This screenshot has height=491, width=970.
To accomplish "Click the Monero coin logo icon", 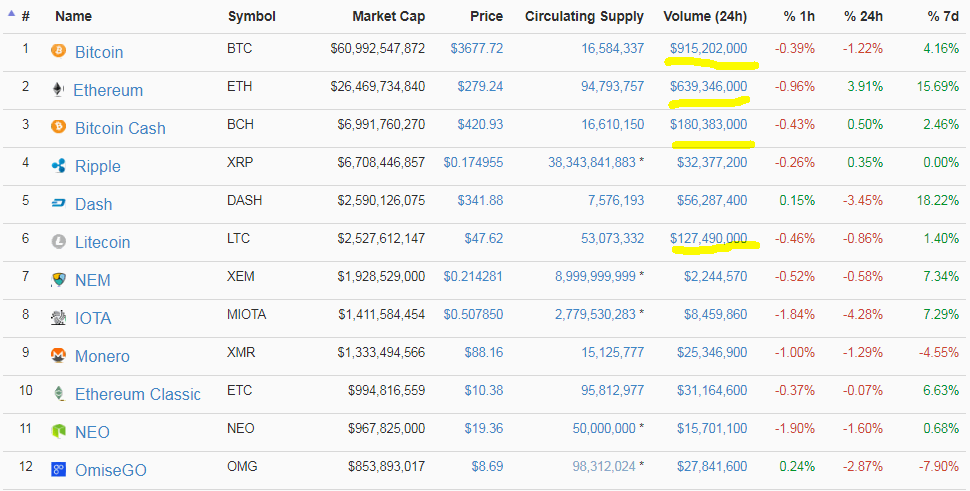I will pos(58,356).
